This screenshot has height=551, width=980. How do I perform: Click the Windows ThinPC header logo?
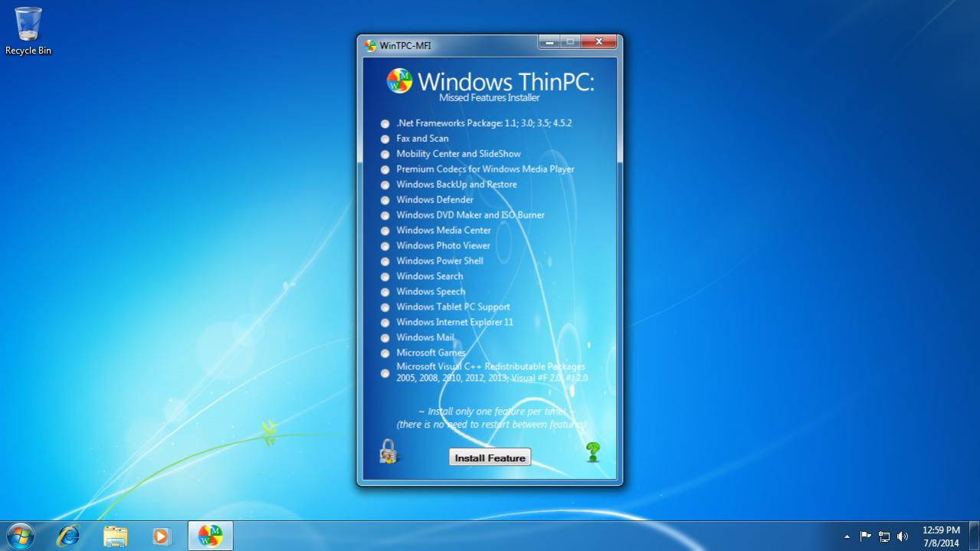(x=399, y=81)
